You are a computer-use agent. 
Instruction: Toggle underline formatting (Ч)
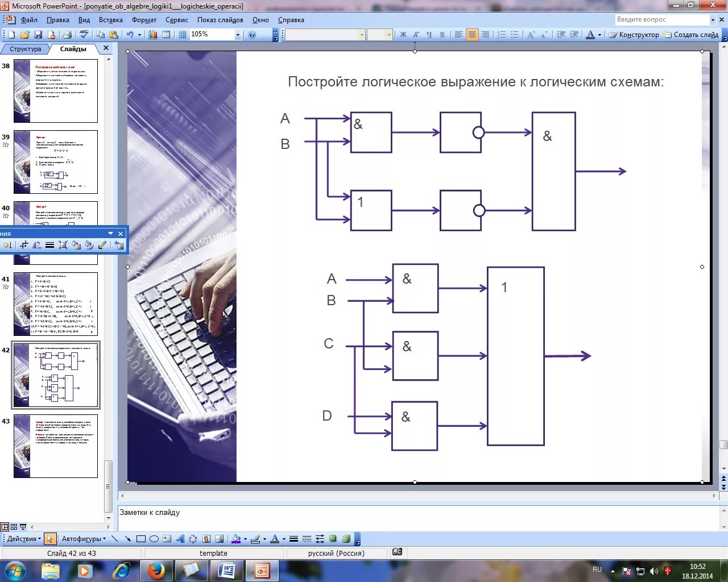(x=429, y=35)
